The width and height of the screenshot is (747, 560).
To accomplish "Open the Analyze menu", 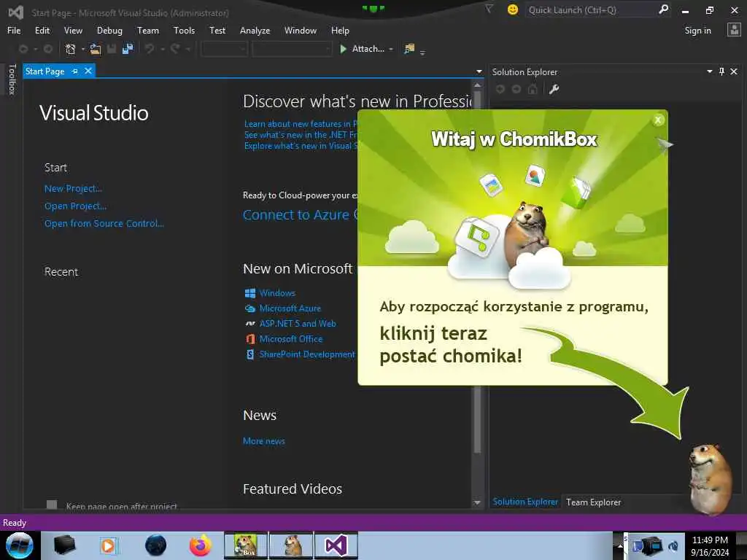I will [x=255, y=31].
